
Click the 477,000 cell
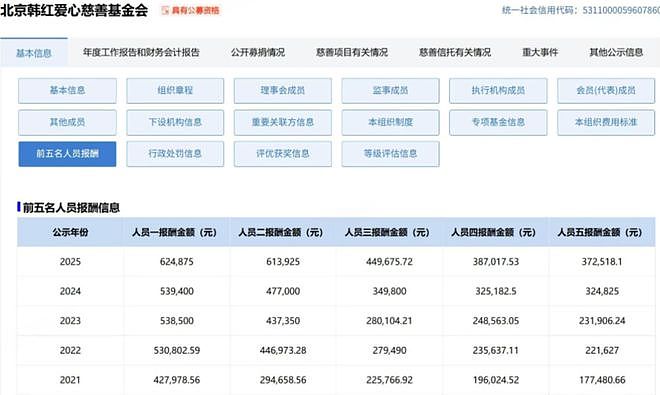coord(283,291)
